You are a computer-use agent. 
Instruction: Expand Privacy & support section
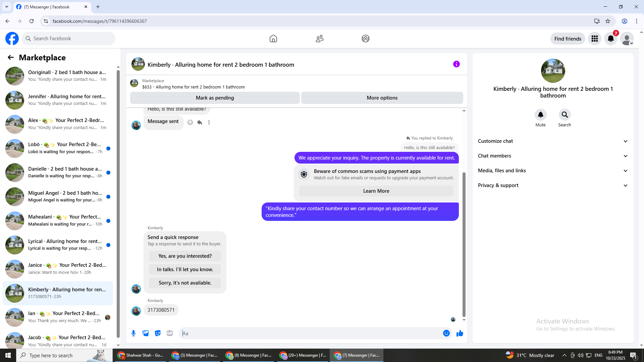(553, 185)
